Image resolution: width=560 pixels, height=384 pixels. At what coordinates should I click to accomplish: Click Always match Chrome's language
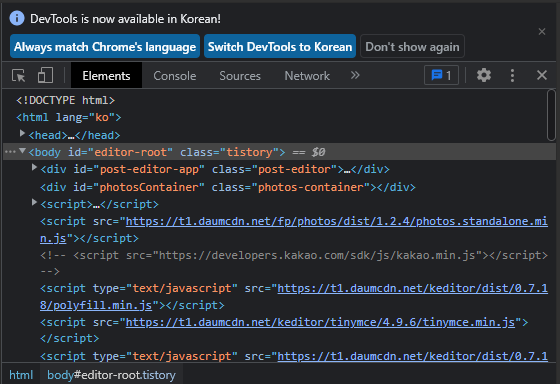point(105,46)
